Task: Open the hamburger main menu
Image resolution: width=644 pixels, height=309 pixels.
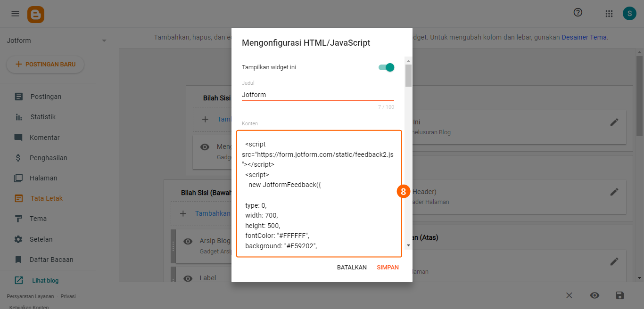Action: tap(15, 14)
